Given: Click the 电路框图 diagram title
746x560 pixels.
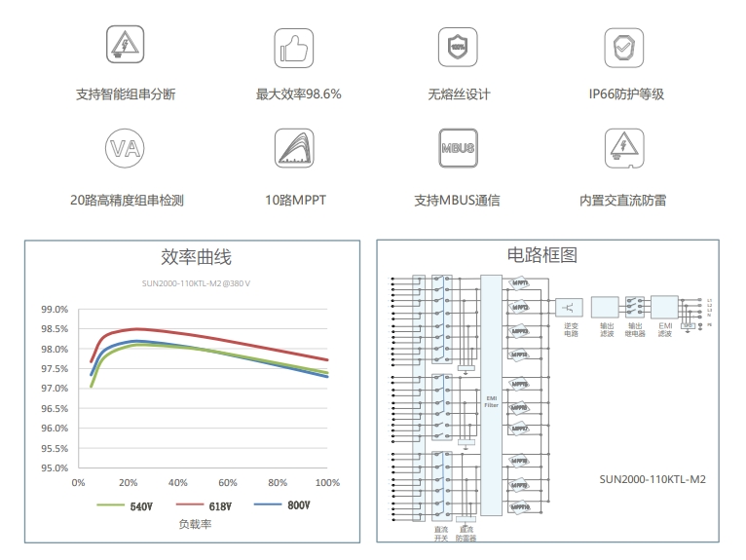Looking at the screenshot, I should pos(542,255).
